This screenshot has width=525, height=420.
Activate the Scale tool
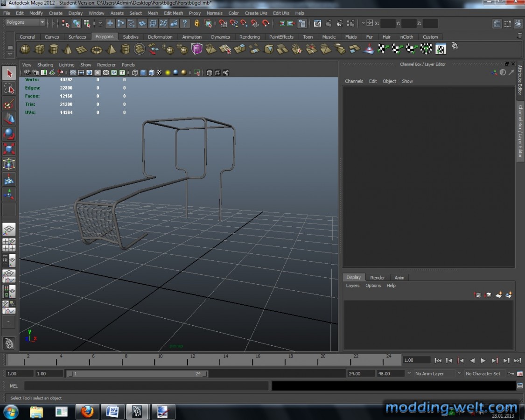9,149
